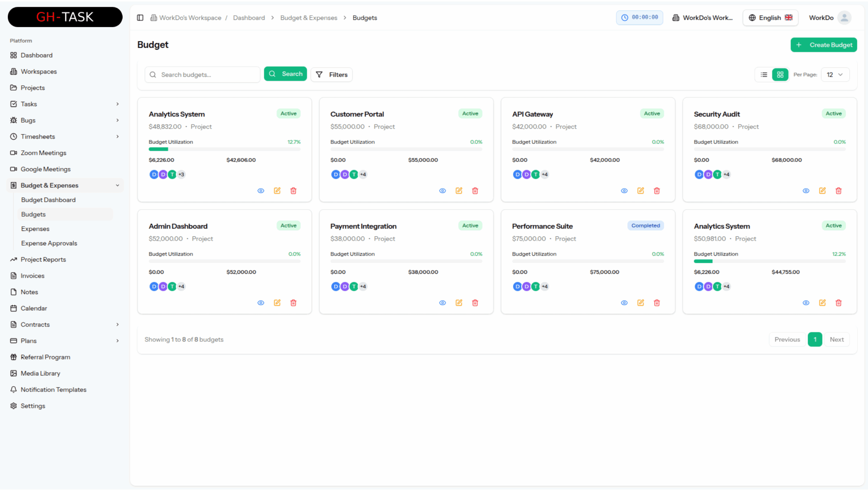Collapse the Budget & Expenses menu

point(65,185)
